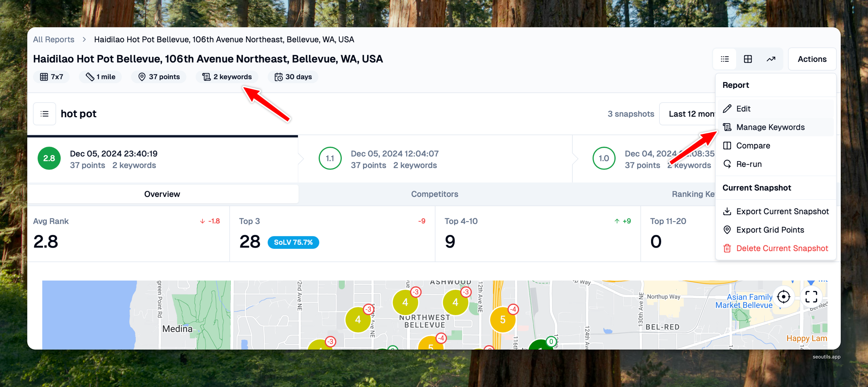Center map with the locate target icon
Screen dimensions: 868x387
point(783,297)
